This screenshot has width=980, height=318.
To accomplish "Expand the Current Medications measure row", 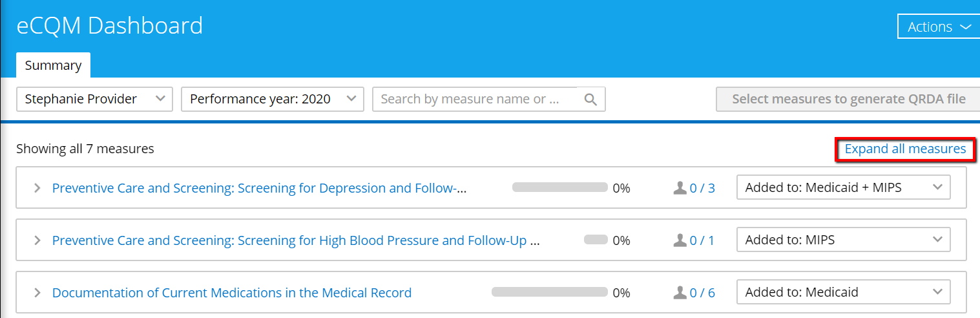I will click(37, 293).
